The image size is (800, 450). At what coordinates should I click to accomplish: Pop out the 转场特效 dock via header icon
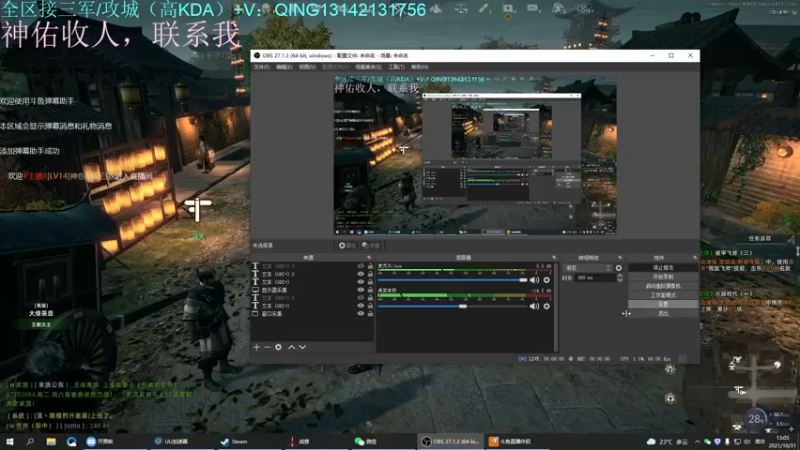click(620, 258)
